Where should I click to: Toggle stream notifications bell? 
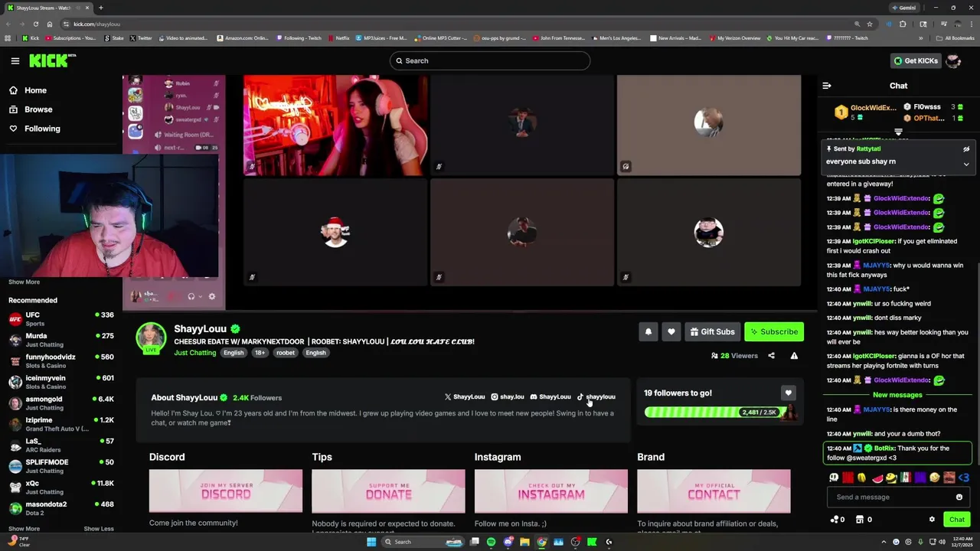pos(648,331)
